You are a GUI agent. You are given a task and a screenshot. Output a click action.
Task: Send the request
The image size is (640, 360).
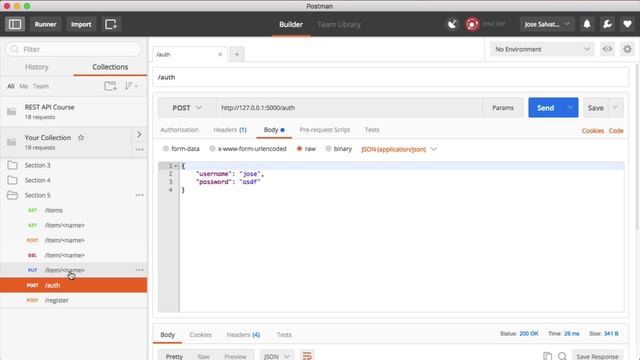(x=545, y=107)
